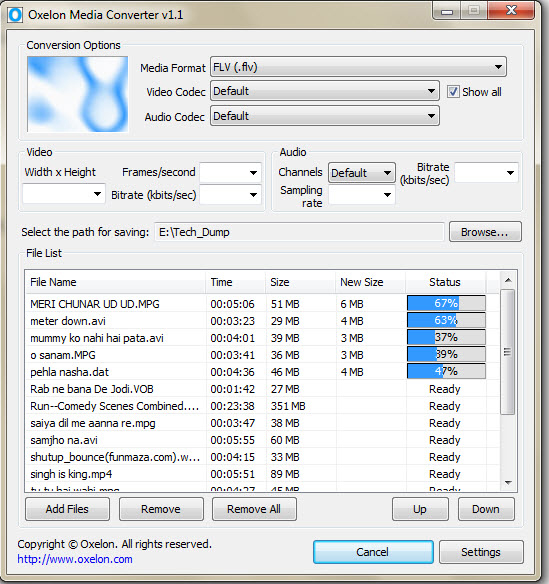Expand the Width x Height dropdown

tap(64, 194)
